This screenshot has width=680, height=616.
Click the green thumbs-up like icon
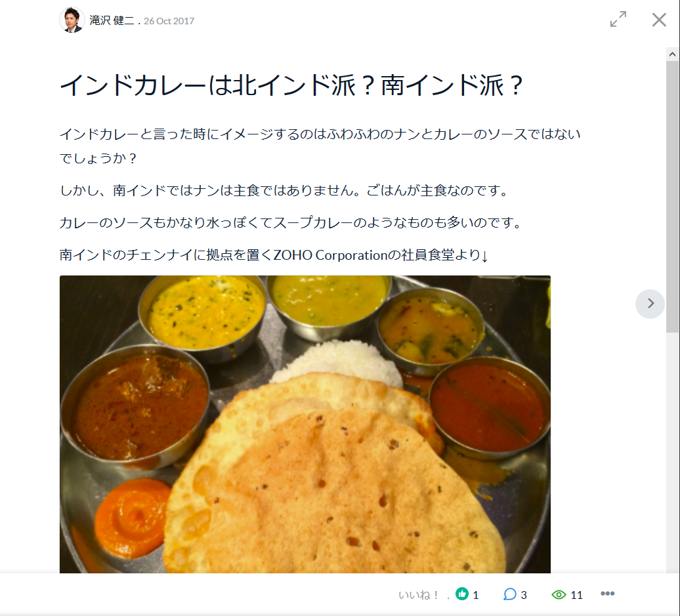(x=462, y=594)
